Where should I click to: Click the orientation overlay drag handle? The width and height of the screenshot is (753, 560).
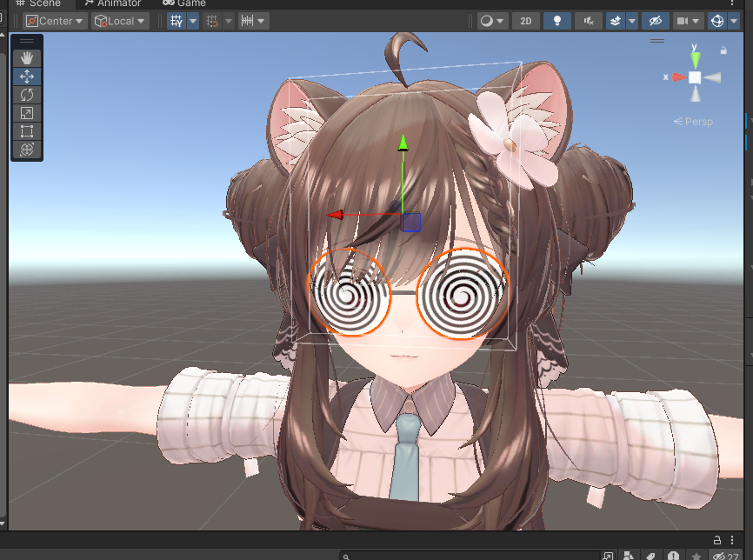[657, 41]
